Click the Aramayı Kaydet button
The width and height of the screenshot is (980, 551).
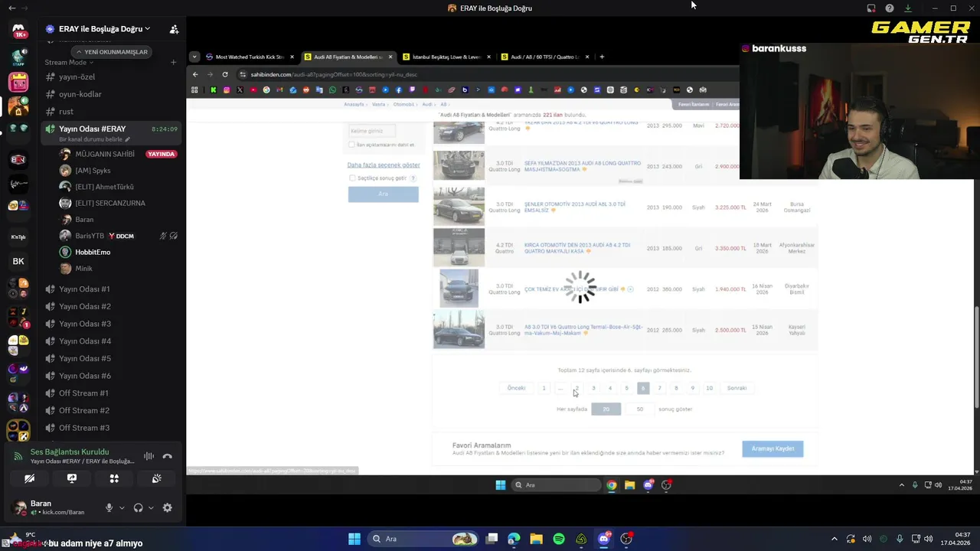pyautogui.click(x=773, y=448)
